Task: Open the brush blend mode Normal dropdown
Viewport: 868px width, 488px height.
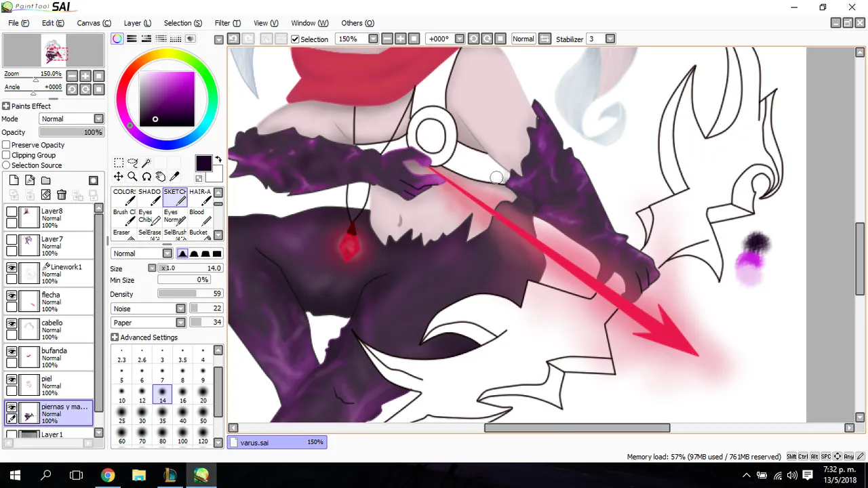Action: [142, 253]
